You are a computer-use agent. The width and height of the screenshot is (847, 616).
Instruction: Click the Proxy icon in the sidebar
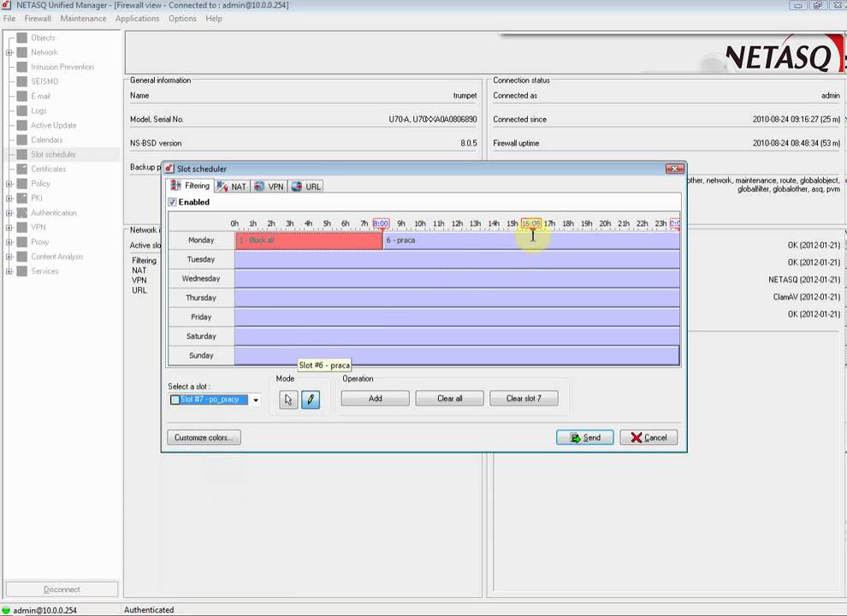pyautogui.click(x=21, y=242)
